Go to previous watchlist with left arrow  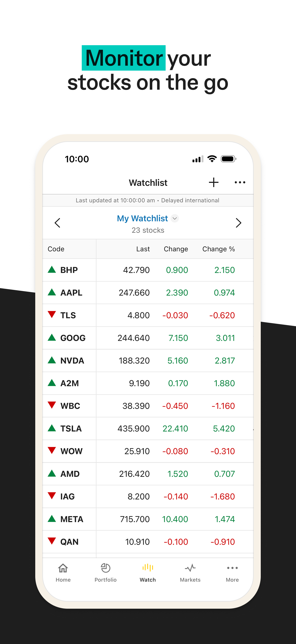coord(57,223)
